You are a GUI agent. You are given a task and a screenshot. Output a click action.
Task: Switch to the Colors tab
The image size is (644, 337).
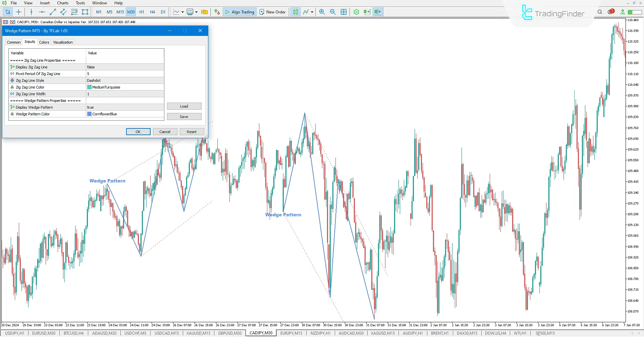[44, 42]
